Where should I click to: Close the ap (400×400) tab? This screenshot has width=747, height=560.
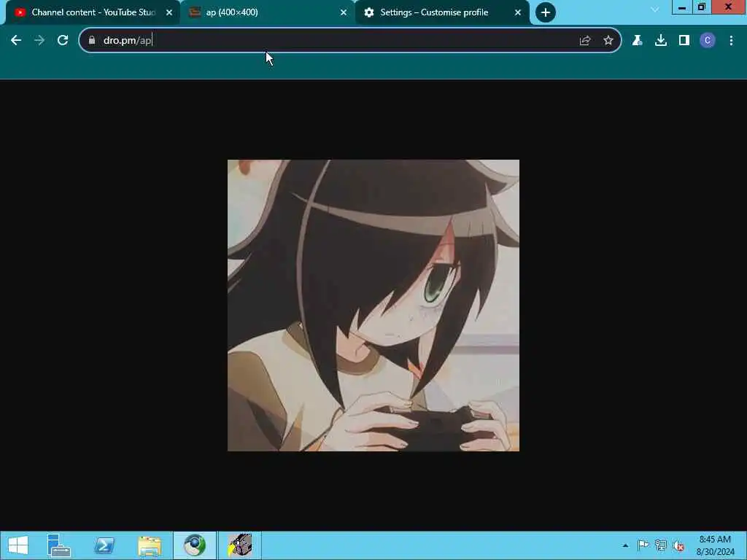344,12
